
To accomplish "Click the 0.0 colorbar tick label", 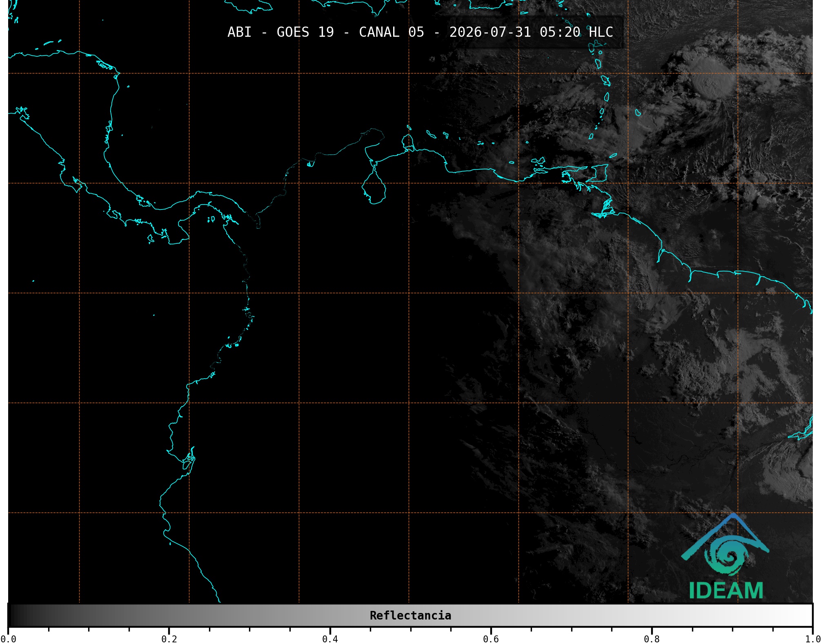I will (x=8, y=639).
